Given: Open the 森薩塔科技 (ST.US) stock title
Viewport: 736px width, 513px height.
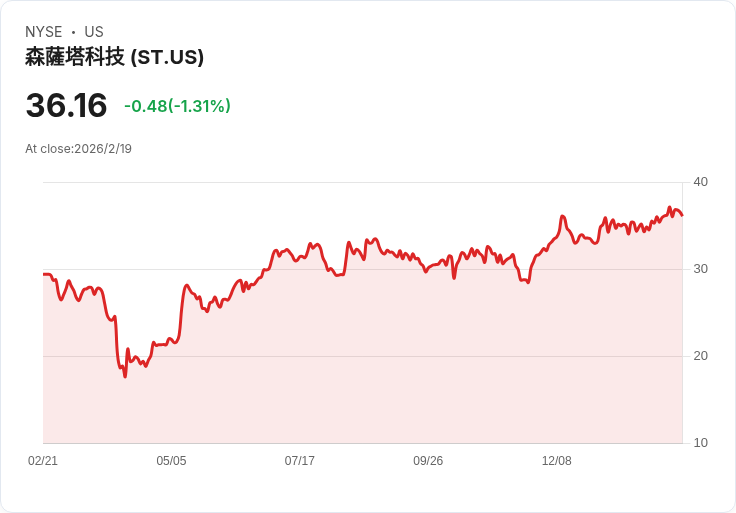Looking at the screenshot, I should (114, 57).
